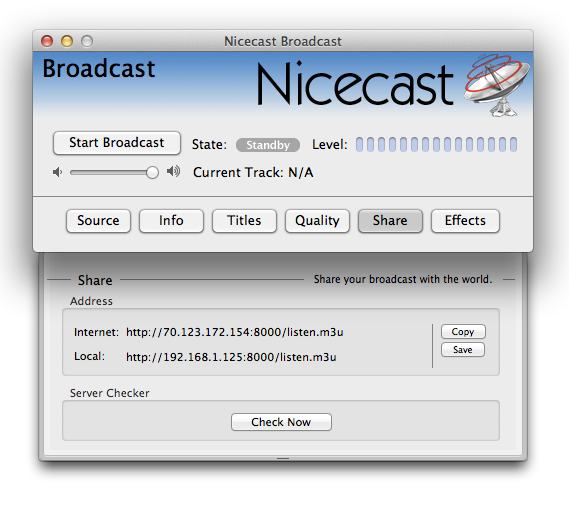Click the Server Checker label
Image resolution: width=569 pixels, height=507 pixels.
pyautogui.click(x=110, y=393)
